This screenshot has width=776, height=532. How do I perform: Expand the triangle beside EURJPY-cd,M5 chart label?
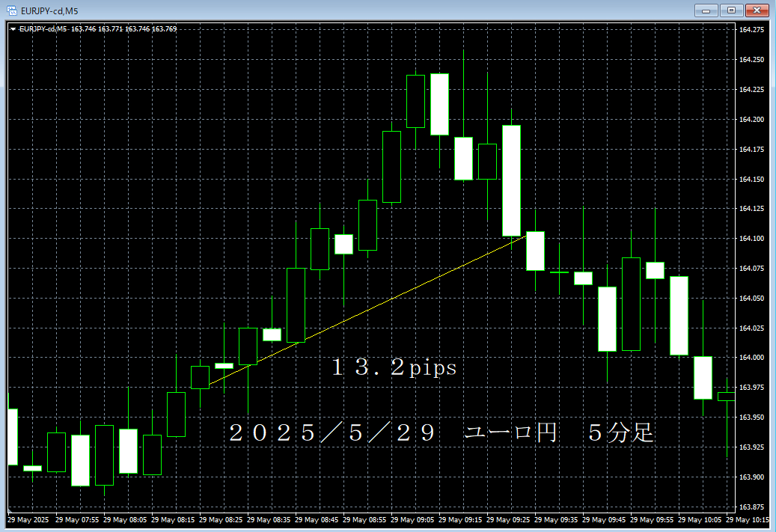(13, 29)
